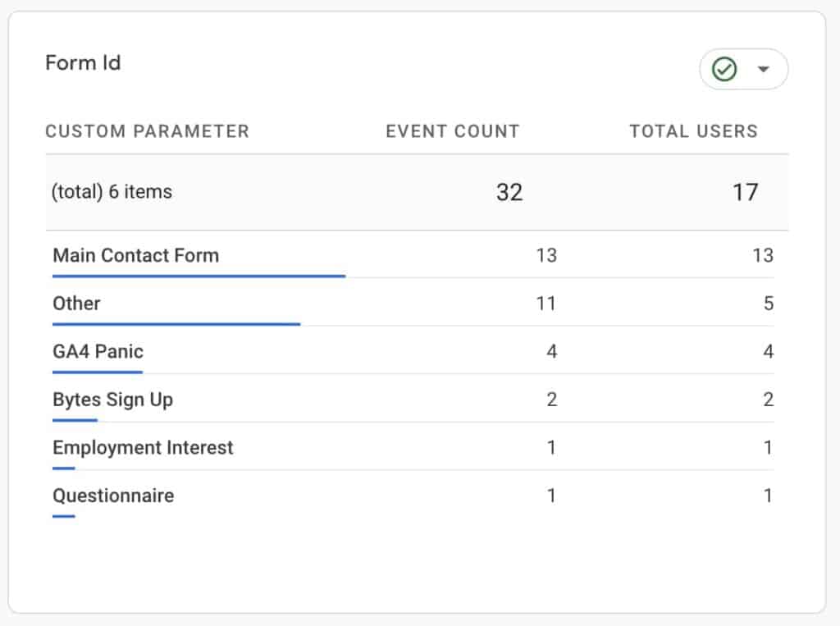840x626 pixels.
Task: Sort by the Custom Parameter column header
Action: pyautogui.click(x=147, y=131)
